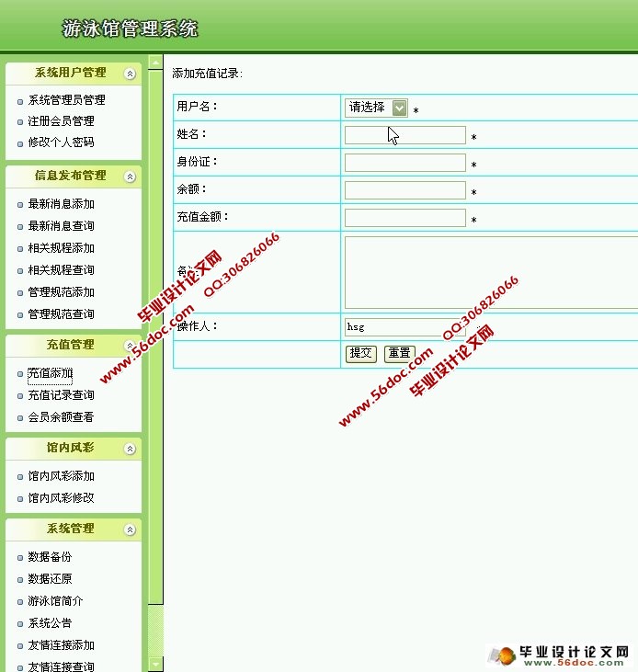638x672 pixels.
Task: Reset the form with 重置 button
Action: pos(399,354)
